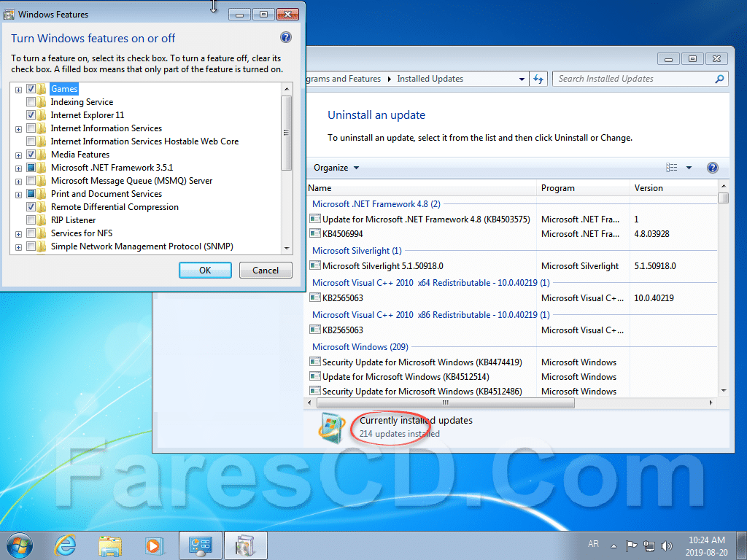Enable the Indexing Service checkbox

(31, 102)
